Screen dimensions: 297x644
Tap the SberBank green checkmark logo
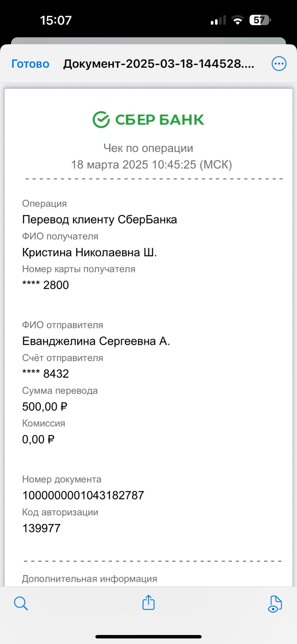click(x=101, y=120)
